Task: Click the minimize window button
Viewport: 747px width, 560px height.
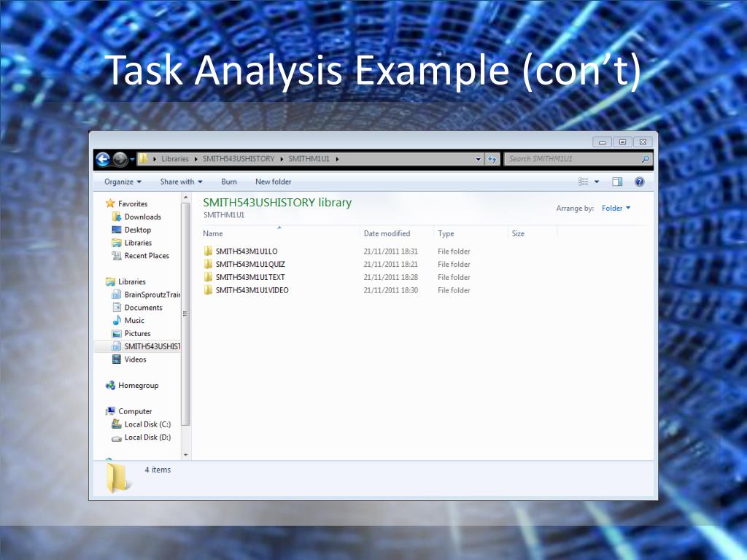Action: pyautogui.click(x=602, y=142)
